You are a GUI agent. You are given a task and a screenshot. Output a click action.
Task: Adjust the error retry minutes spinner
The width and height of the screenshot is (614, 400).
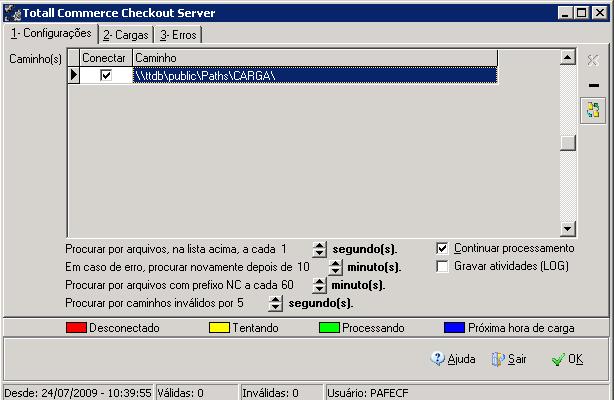(x=334, y=267)
